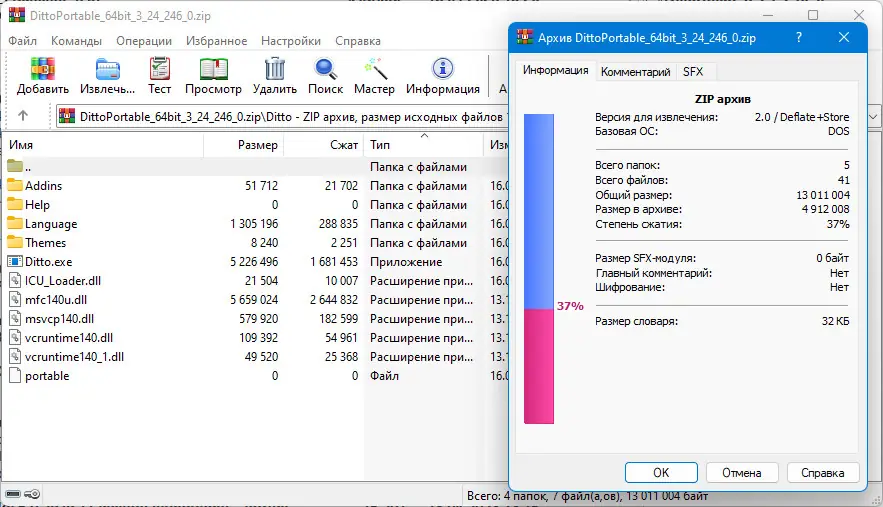Go up one folder with arrow icon

23,115
